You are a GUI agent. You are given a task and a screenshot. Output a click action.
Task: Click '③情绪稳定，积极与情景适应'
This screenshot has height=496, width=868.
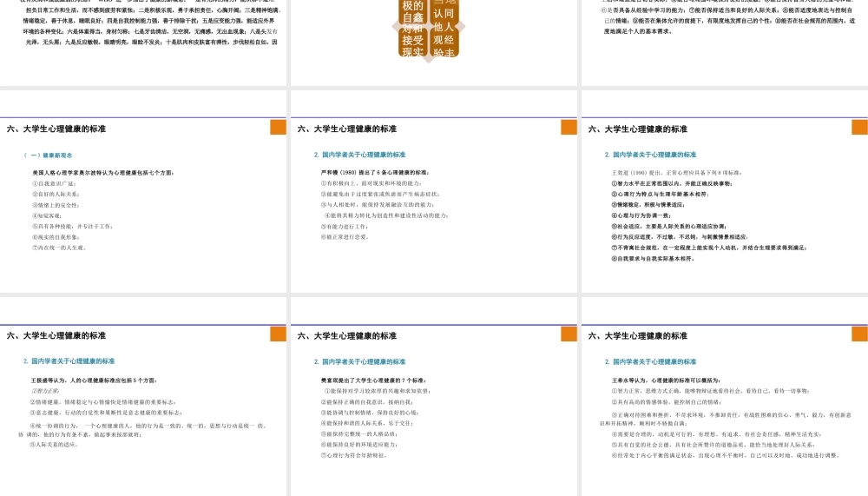(648, 204)
